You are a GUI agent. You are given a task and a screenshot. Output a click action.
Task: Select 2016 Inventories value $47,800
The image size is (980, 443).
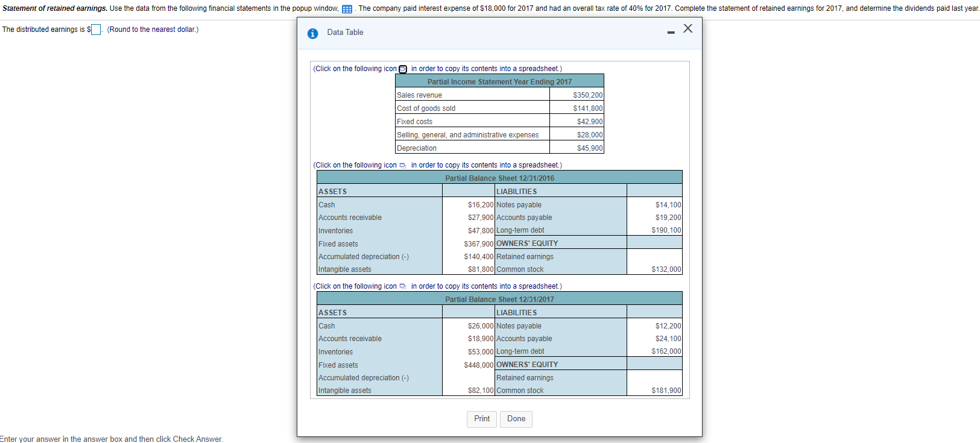pyautogui.click(x=481, y=231)
